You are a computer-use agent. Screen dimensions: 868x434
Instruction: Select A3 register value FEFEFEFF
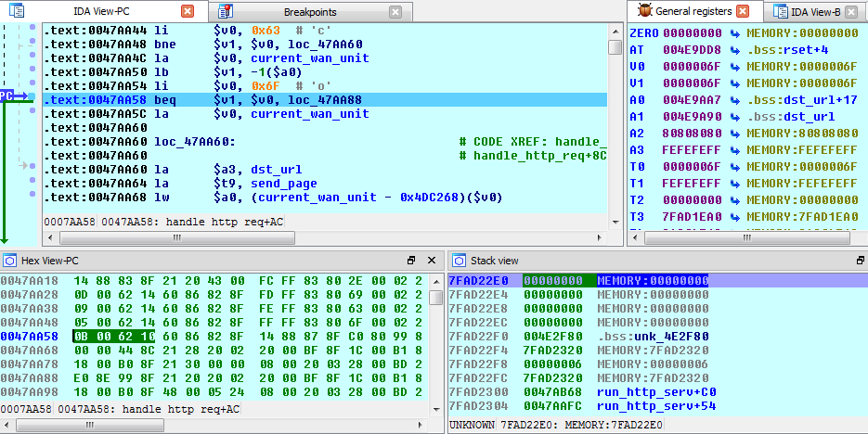pyautogui.click(x=693, y=150)
